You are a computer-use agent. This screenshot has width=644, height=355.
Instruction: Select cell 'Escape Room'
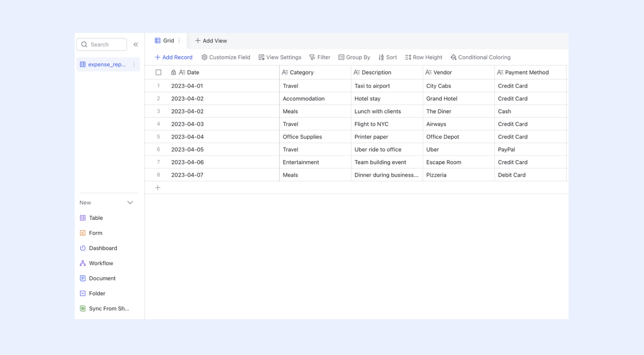tap(459, 162)
